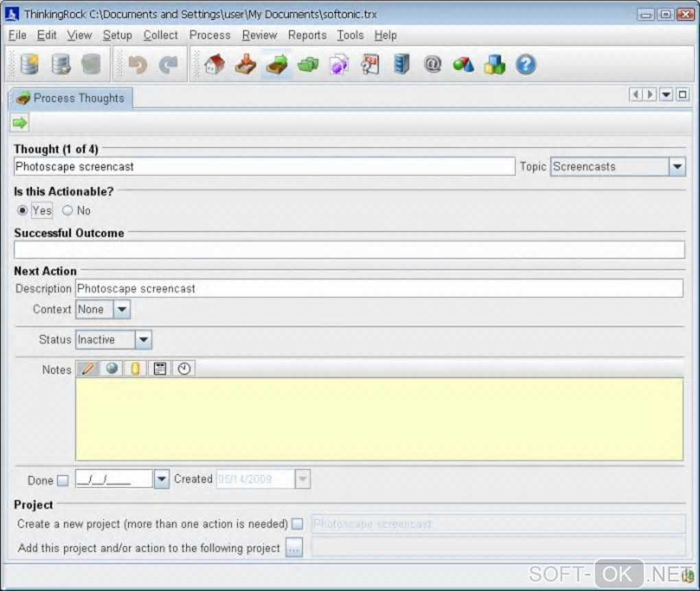Open the Created date dropdown arrow
700x591 pixels.
(303, 479)
